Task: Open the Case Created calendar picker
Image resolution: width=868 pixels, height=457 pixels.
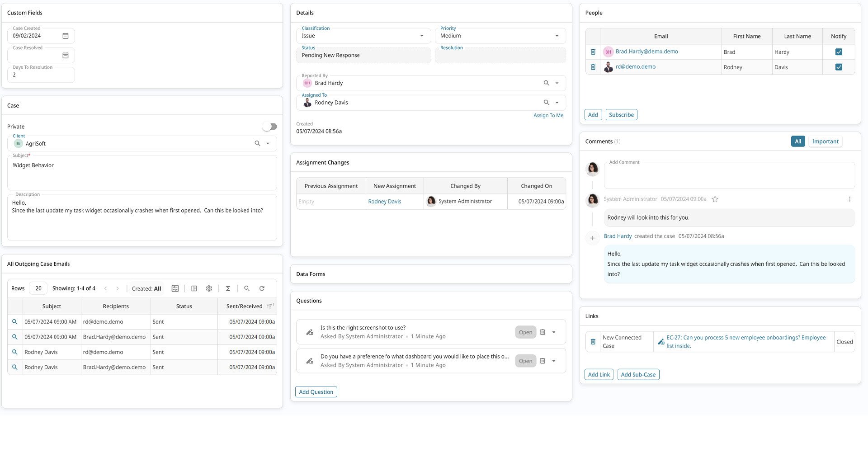Action: pos(66,36)
